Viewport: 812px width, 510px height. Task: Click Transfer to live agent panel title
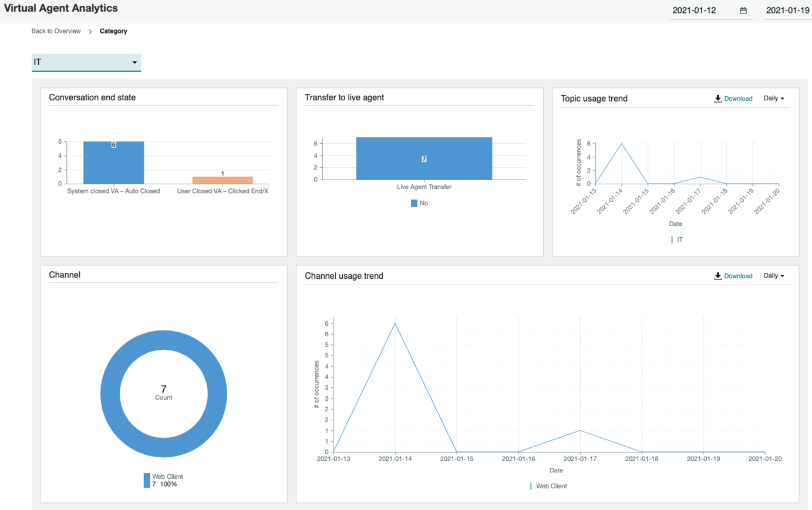click(x=344, y=97)
